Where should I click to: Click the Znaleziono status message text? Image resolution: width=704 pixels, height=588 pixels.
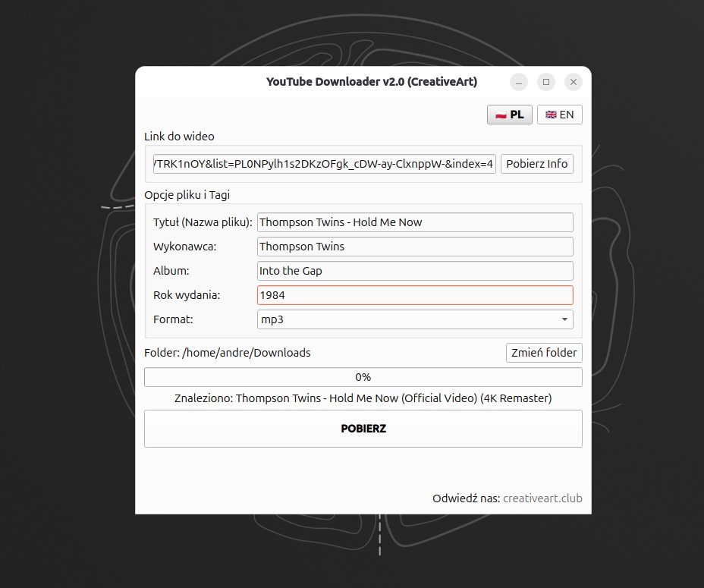(x=363, y=398)
